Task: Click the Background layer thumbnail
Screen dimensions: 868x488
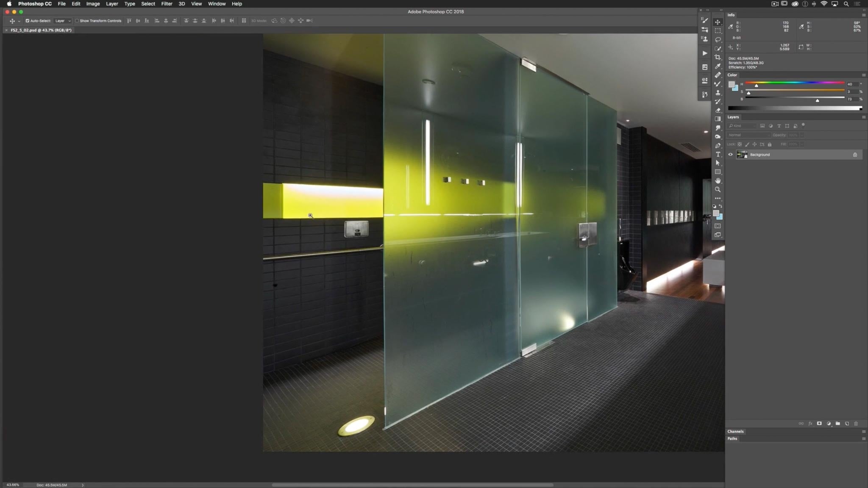Action: [742, 155]
